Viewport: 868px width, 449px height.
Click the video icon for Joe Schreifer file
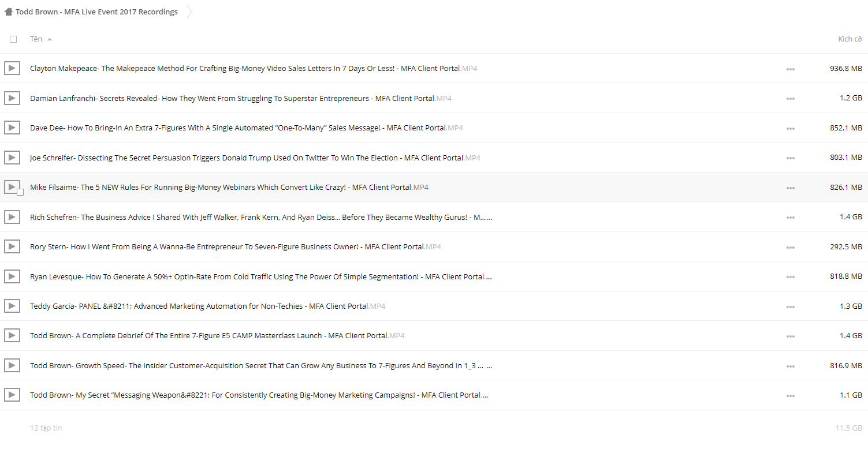[12, 158]
